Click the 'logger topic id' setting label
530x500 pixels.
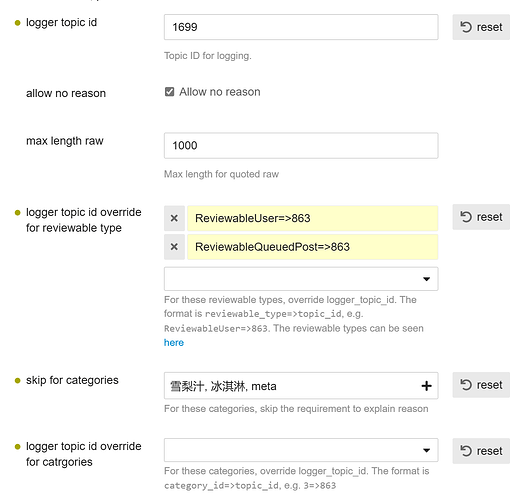(x=61, y=23)
